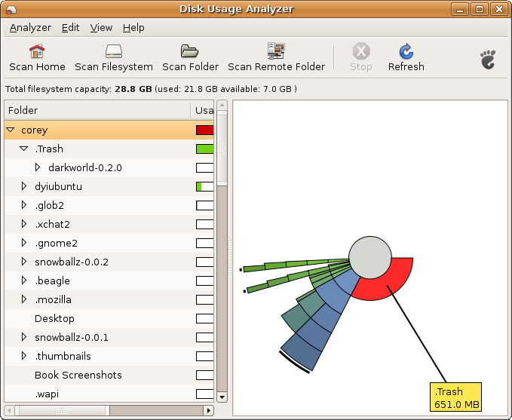The width and height of the screenshot is (512, 420).
Task: Select the Book Screenshots folder row
Action: click(78, 375)
